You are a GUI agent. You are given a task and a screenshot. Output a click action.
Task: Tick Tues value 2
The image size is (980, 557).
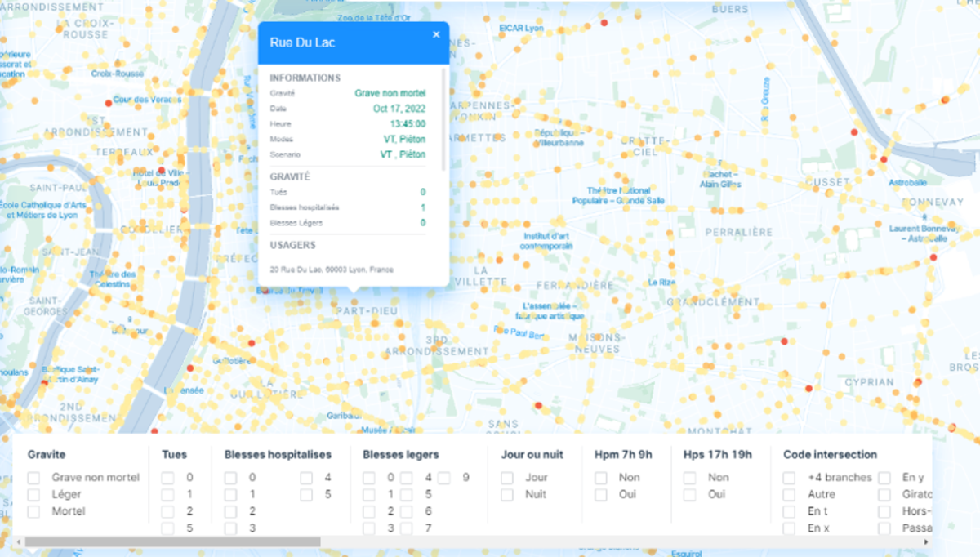(167, 512)
